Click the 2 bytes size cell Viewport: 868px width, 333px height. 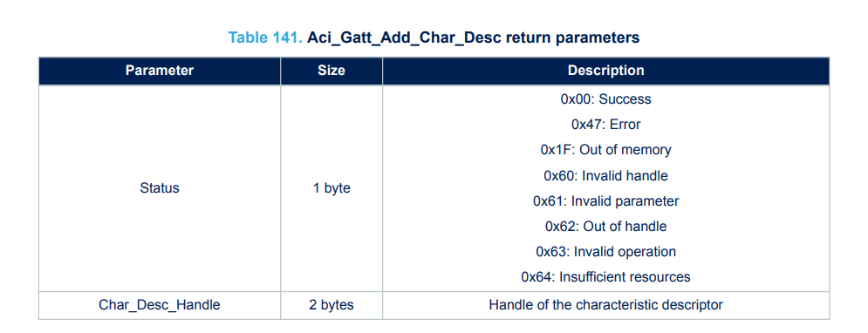pyautogui.click(x=331, y=305)
